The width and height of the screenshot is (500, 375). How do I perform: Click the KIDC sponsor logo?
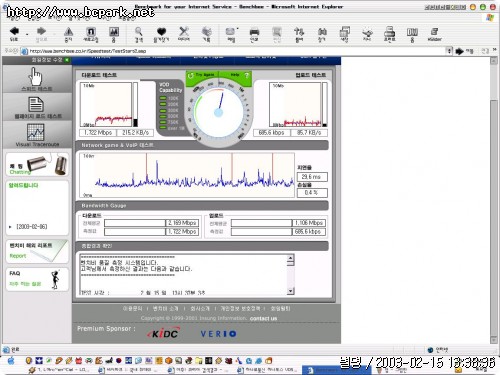tap(163, 333)
